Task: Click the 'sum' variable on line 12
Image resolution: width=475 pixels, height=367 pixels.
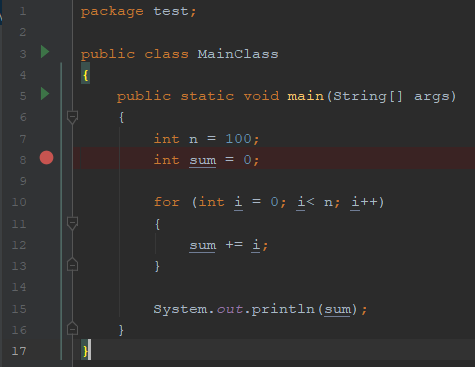Action: [x=203, y=246]
